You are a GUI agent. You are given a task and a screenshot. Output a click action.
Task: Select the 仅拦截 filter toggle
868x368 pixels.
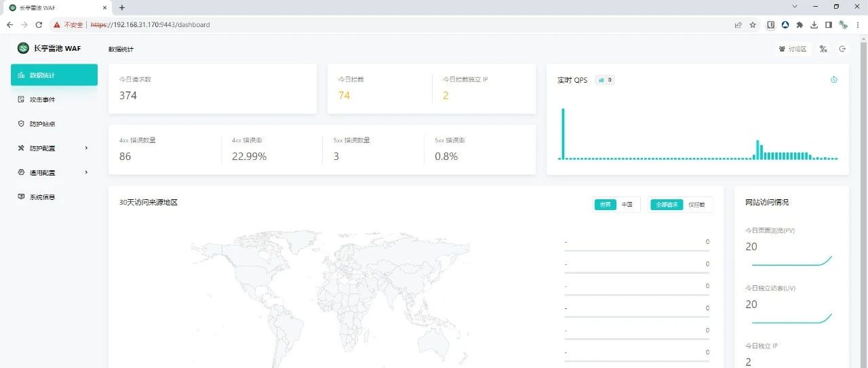click(x=696, y=204)
